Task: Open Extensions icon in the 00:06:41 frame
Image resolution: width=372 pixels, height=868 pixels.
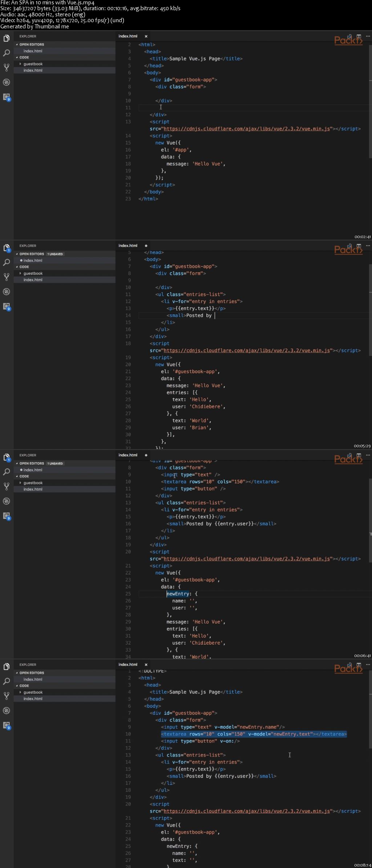Action: (7, 516)
